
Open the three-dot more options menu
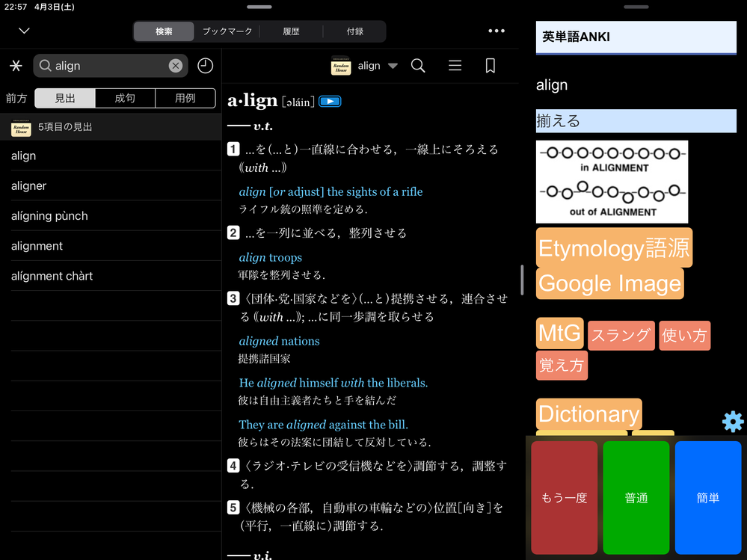click(497, 31)
